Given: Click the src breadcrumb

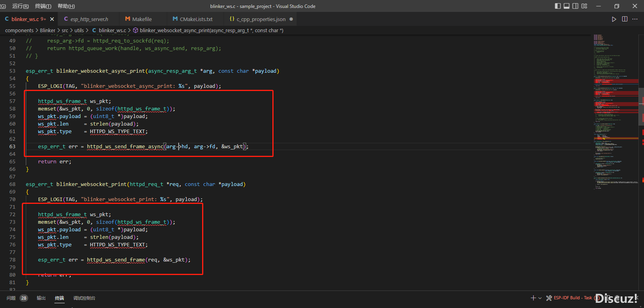Looking at the screenshot, I should click(65, 30).
